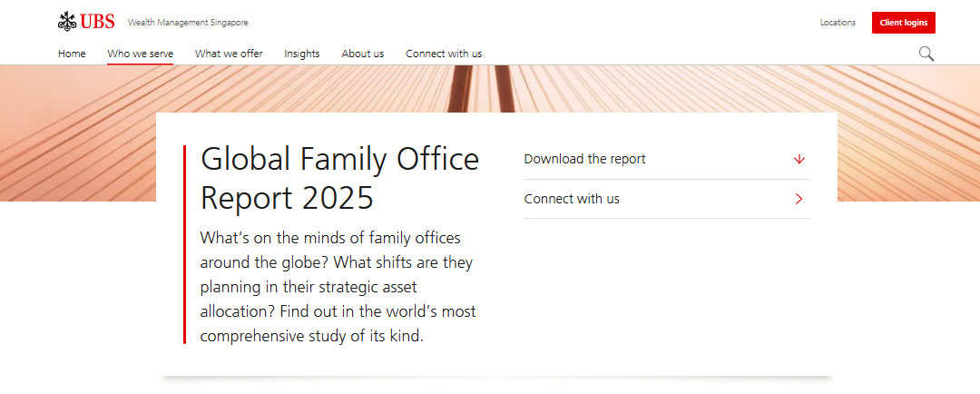Click the Global Family Office Report 2025 heading
980x394 pixels.
pyautogui.click(x=340, y=178)
